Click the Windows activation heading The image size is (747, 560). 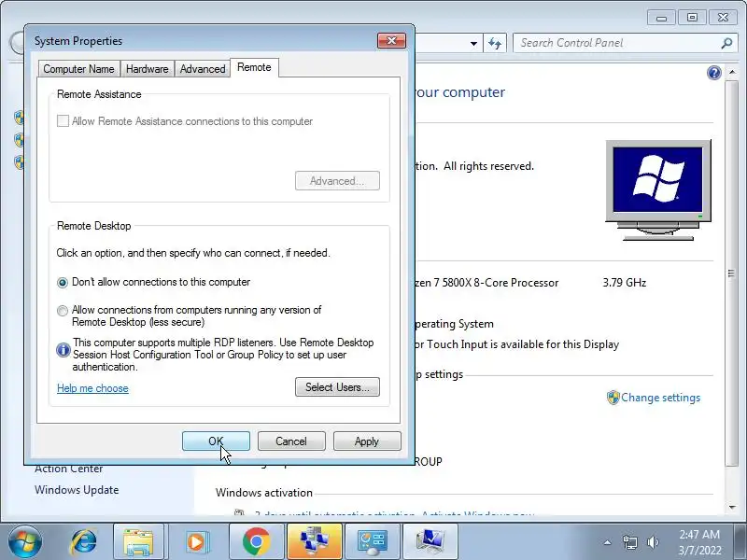coord(264,493)
